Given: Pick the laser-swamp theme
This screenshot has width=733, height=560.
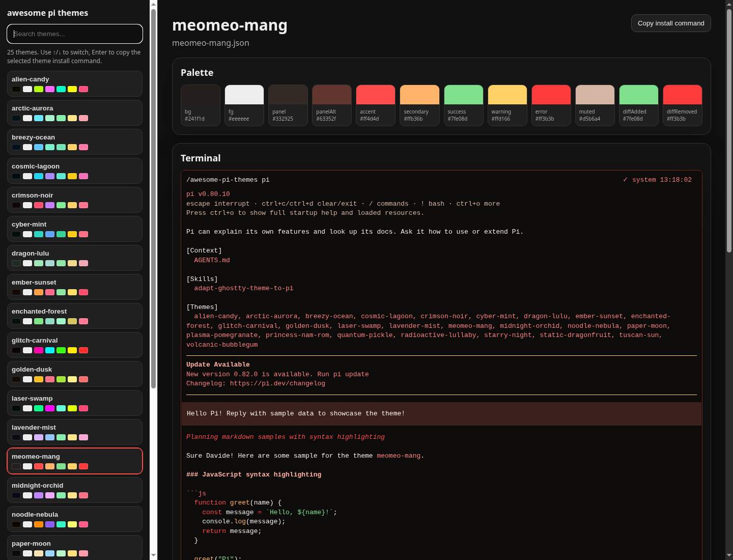Looking at the screenshot, I should pos(75,403).
